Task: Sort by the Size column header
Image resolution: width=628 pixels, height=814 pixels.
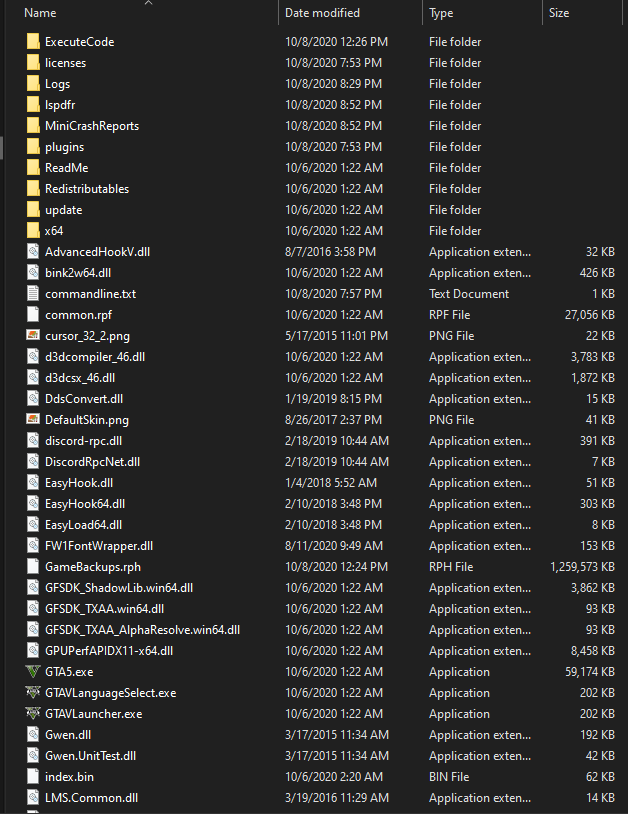Action: pos(559,13)
